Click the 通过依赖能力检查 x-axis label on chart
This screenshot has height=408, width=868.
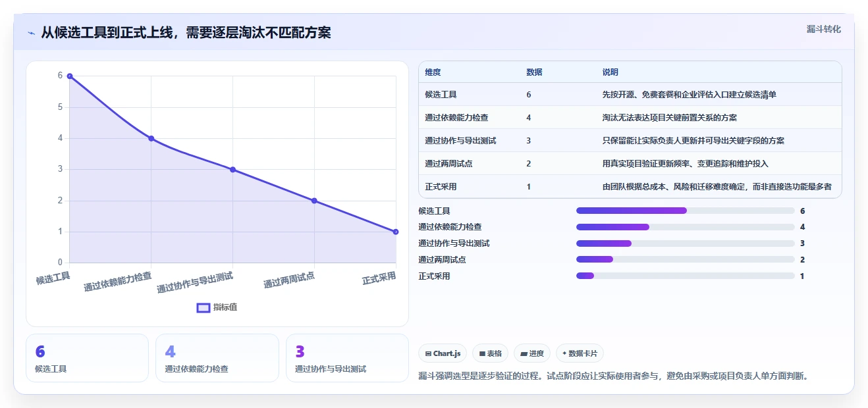(118, 282)
